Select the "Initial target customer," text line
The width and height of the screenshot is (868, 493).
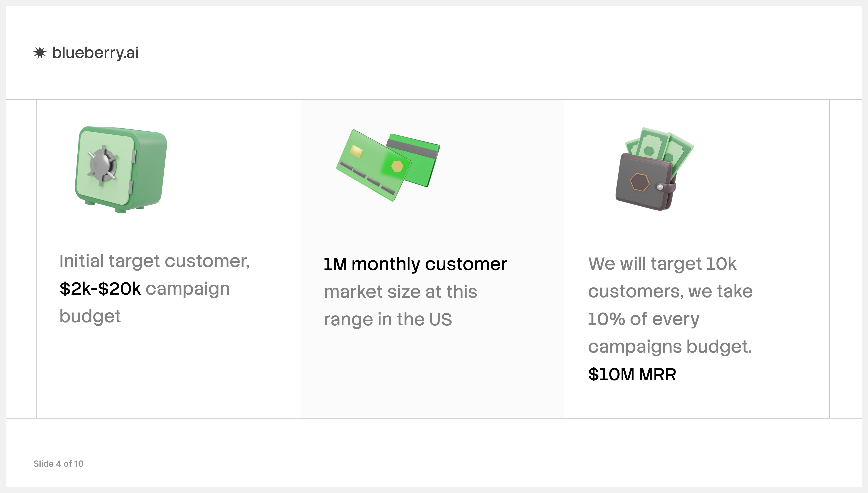pyautogui.click(x=155, y=261)
